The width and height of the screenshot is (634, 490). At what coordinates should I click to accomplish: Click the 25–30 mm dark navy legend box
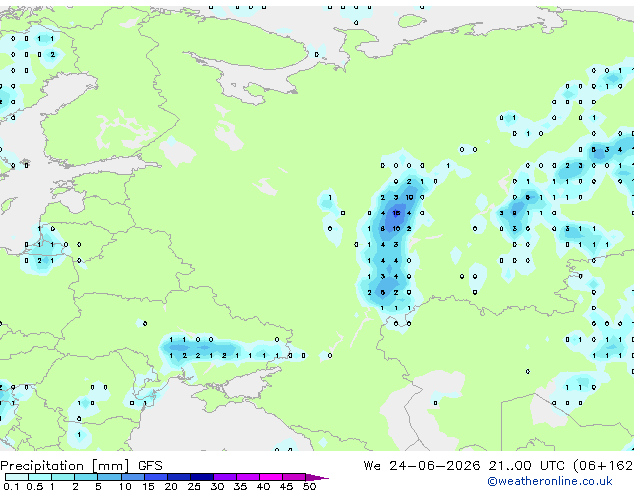point(202,477)
